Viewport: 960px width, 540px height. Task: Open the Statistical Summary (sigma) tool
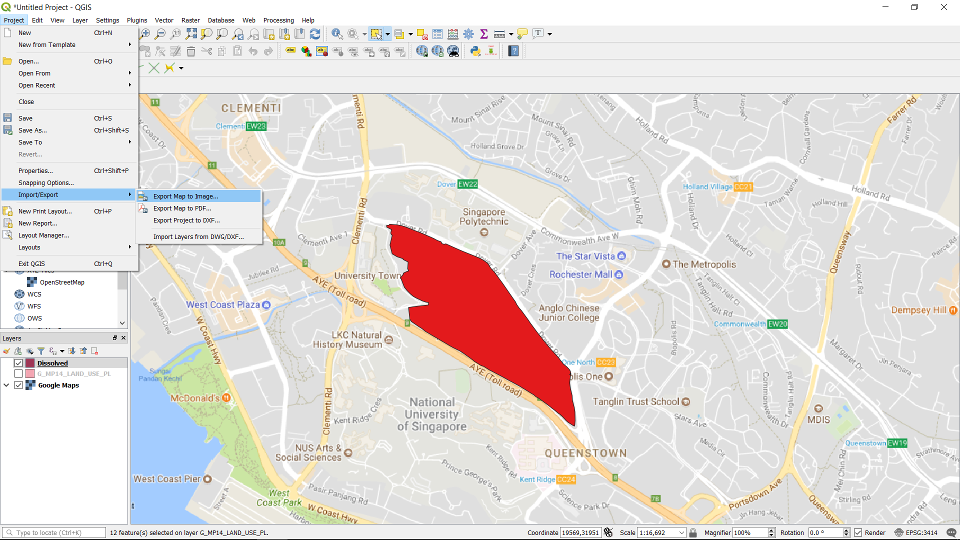pyautogui.click(x=484, y=34)
